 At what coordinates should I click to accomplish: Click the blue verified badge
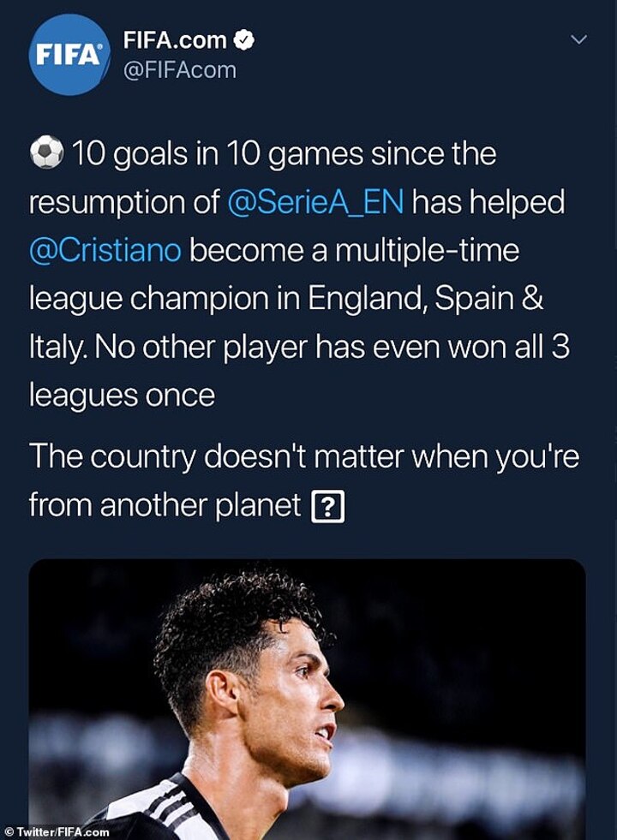pos(245,40)
